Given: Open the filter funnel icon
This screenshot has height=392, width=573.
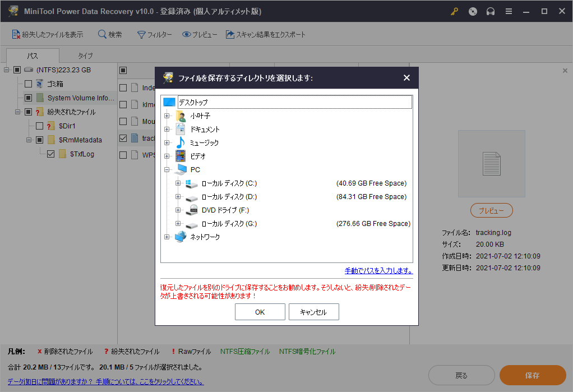Looking at the screenshot, I should pyautogui.click(x=141, y=35).
